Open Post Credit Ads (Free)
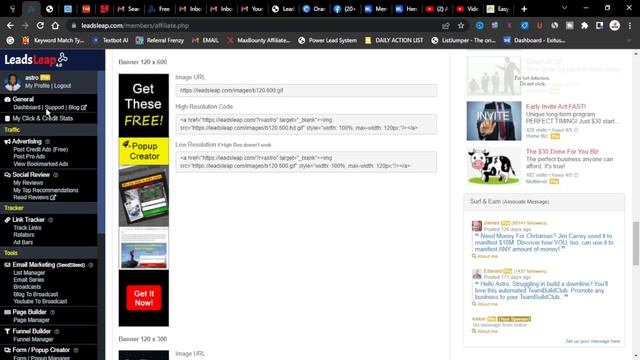Screen dimensions: 640x360 click(40, 149)
